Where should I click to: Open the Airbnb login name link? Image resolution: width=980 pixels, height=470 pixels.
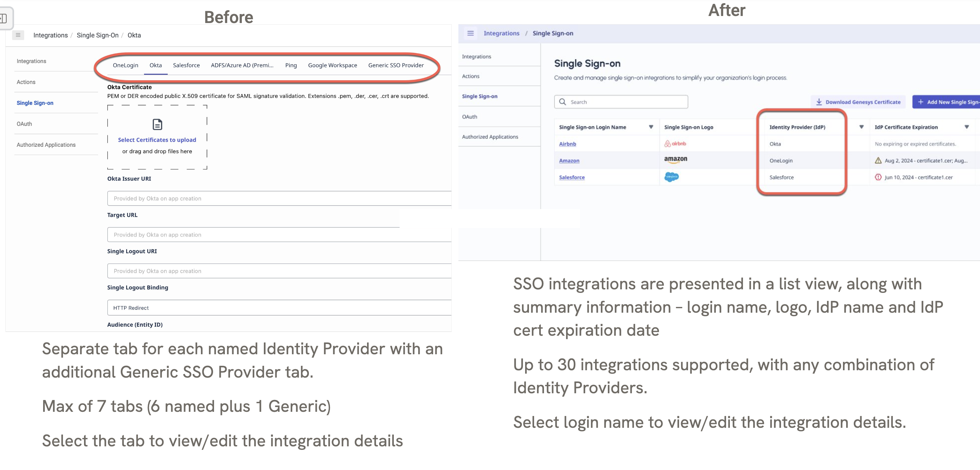point(567,144)
